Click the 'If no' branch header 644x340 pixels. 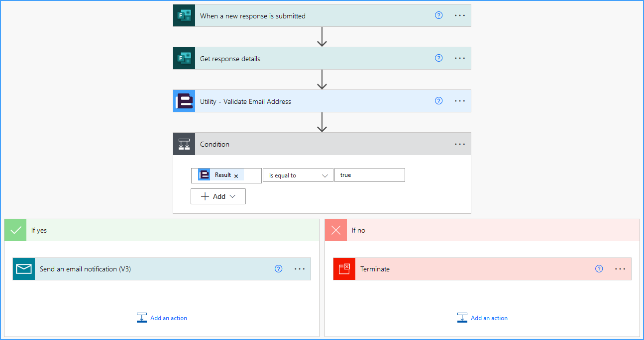coord(482,230)
